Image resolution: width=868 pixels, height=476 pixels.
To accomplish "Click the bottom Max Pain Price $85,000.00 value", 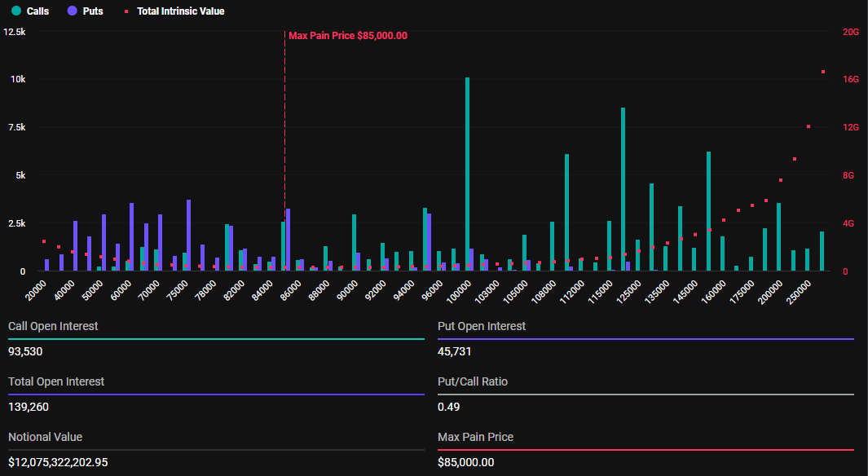I will [x=465, y=462].
